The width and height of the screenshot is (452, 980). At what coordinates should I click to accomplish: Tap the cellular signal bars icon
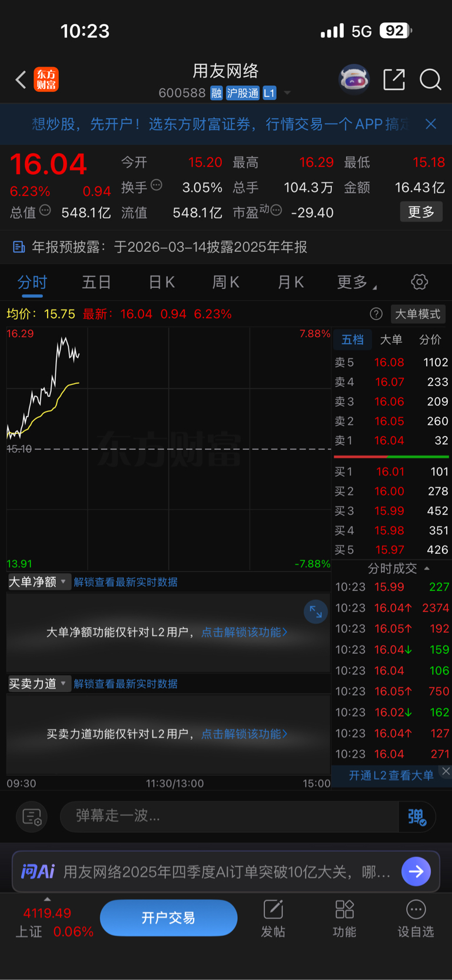(x=332, y=31)
